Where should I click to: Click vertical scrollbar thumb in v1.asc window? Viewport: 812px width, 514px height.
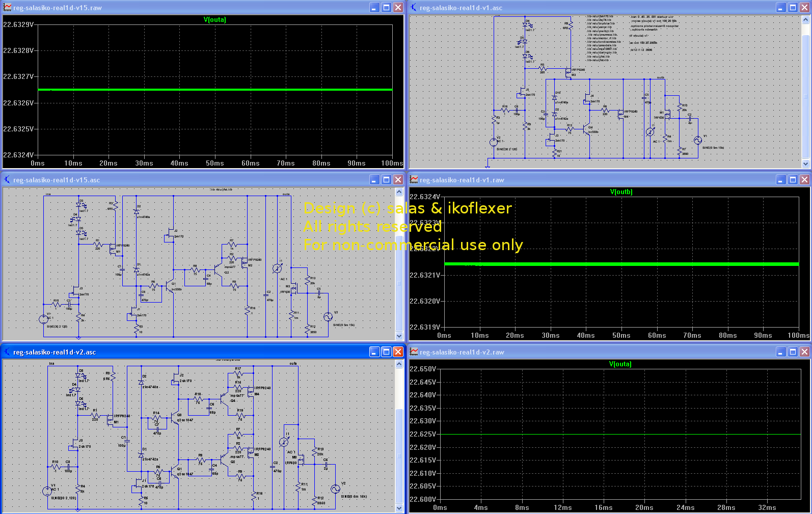pyautogui.click(x=805, y=96)
